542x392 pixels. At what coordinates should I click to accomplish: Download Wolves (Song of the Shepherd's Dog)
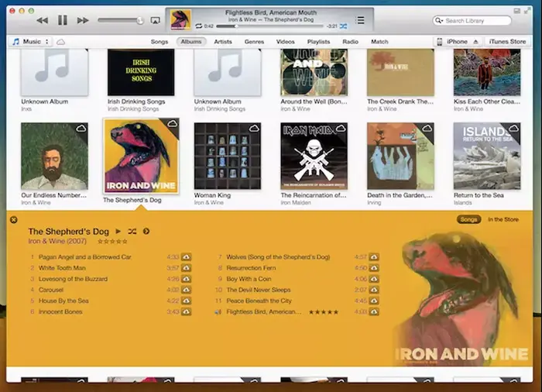coord(374,257)
